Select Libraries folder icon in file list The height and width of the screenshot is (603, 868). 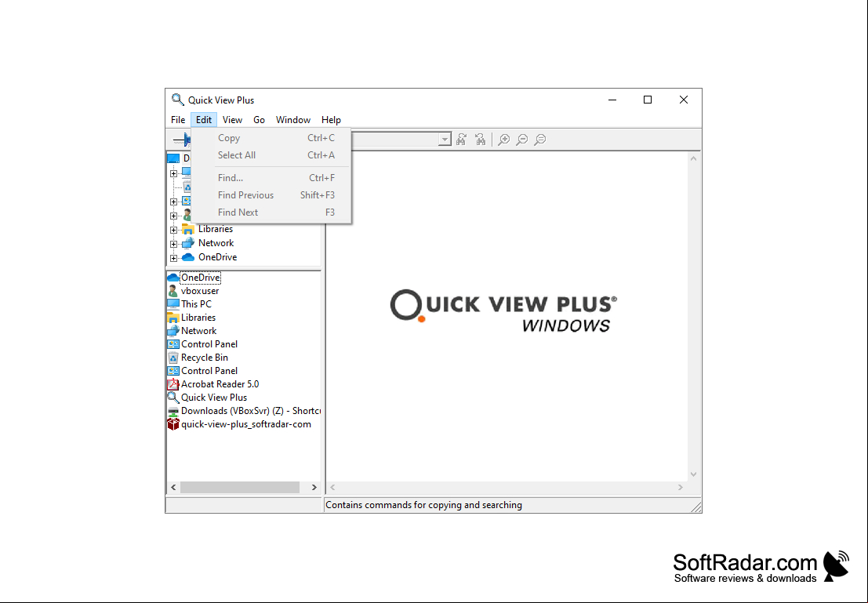pos(173,318)
